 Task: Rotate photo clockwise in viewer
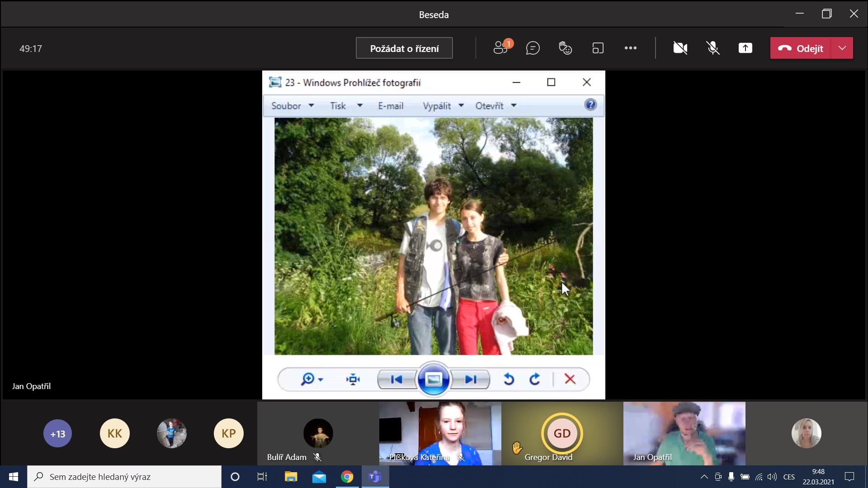[535, 379]
